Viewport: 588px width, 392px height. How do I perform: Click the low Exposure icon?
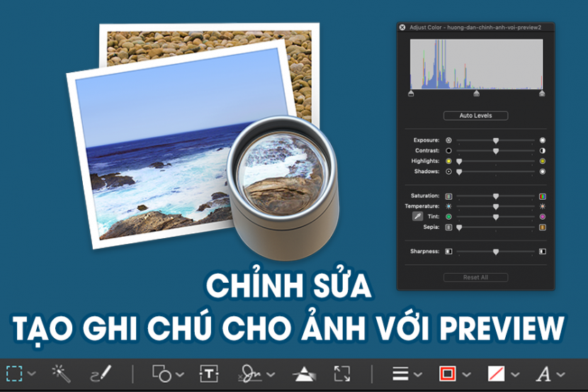click(448, 140)
